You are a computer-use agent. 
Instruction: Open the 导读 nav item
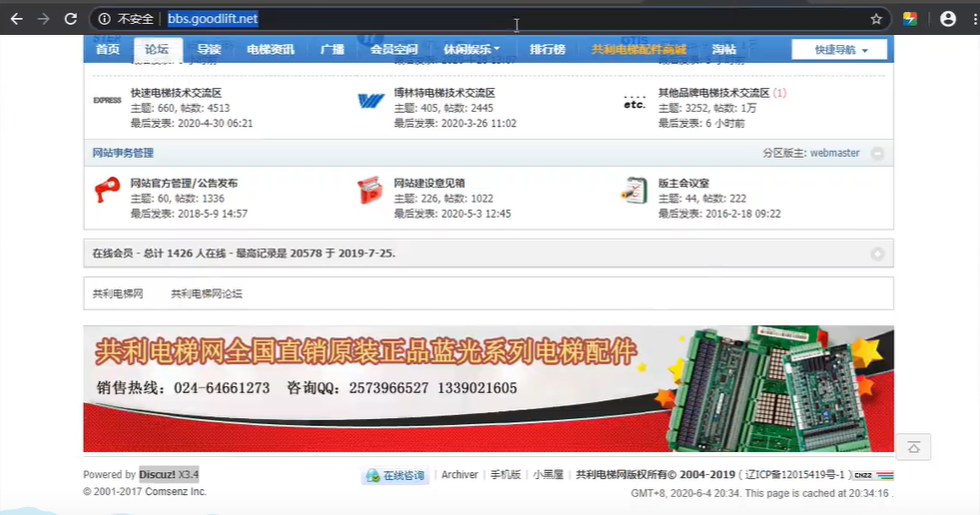(209, 49)
